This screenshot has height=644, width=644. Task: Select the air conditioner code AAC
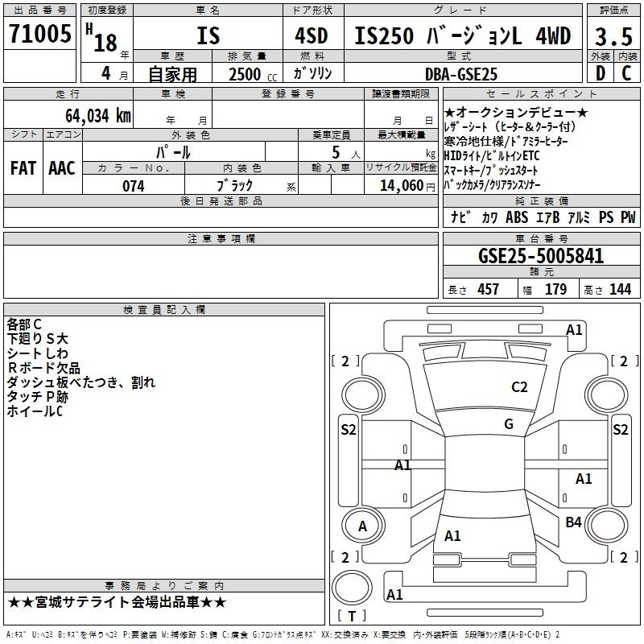coord(62,168)
